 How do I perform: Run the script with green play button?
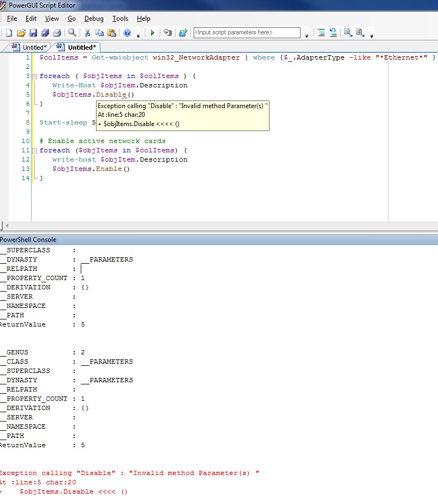pyautogui.click(x=153, y=32)
